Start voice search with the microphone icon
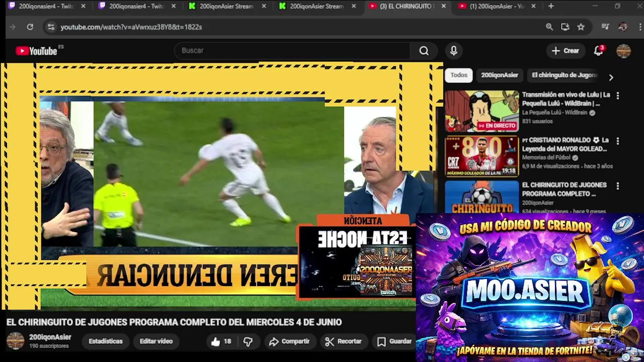The height and width of the screenshot is (362, 644). [453, 51]
